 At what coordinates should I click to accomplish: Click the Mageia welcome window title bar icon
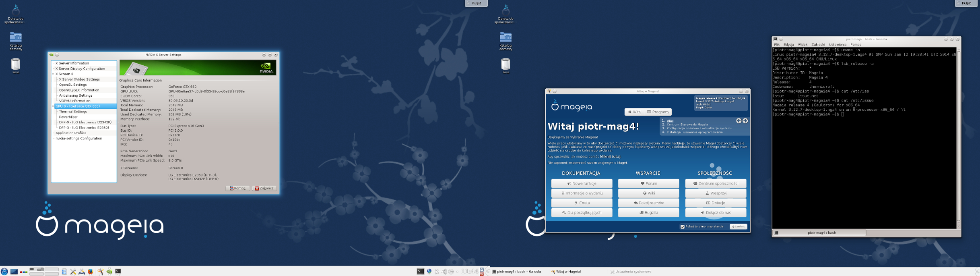tap(549, 91)
